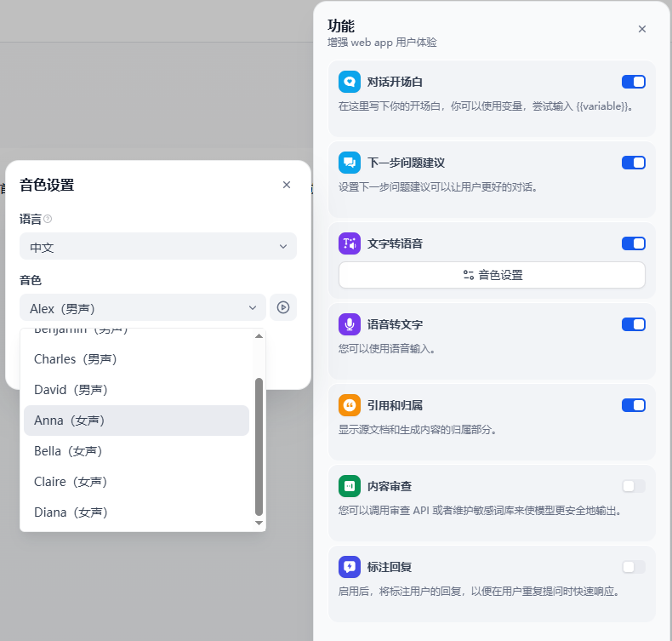Enable the 内容审查 toggle
This screenshot has height=641, width=672.
pyautogui.click(x=634, y=486)
